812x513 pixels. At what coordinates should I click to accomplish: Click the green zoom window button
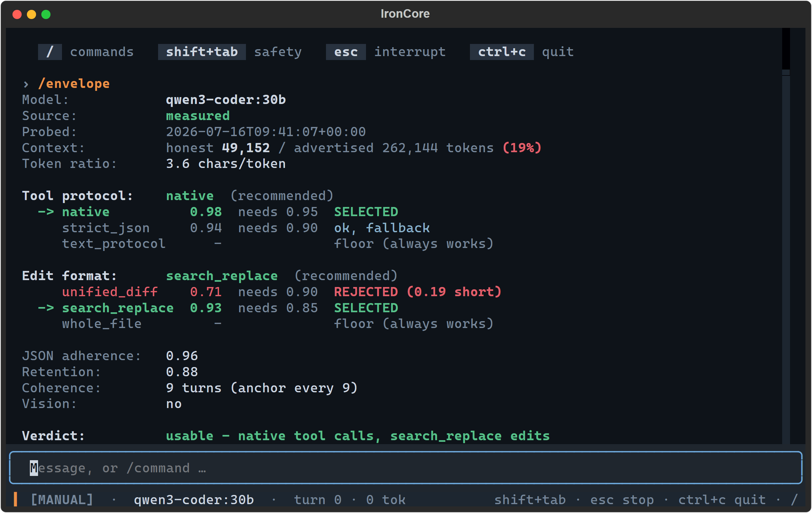(46, 14)
